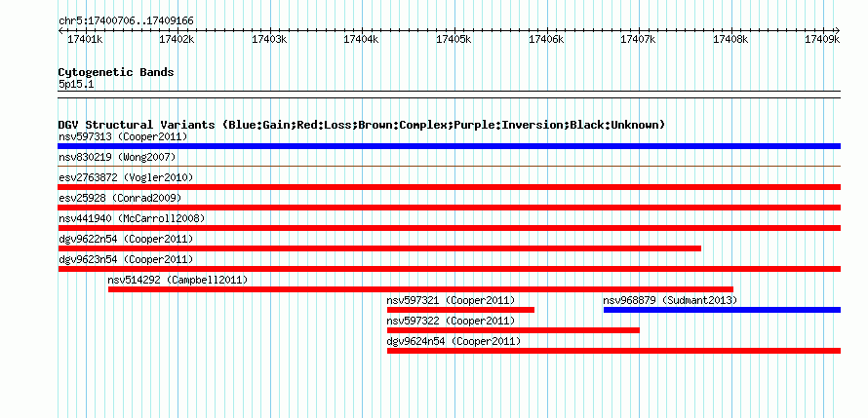
Task: Click the 17409k ruler tick label
Action: coord(822,40)
